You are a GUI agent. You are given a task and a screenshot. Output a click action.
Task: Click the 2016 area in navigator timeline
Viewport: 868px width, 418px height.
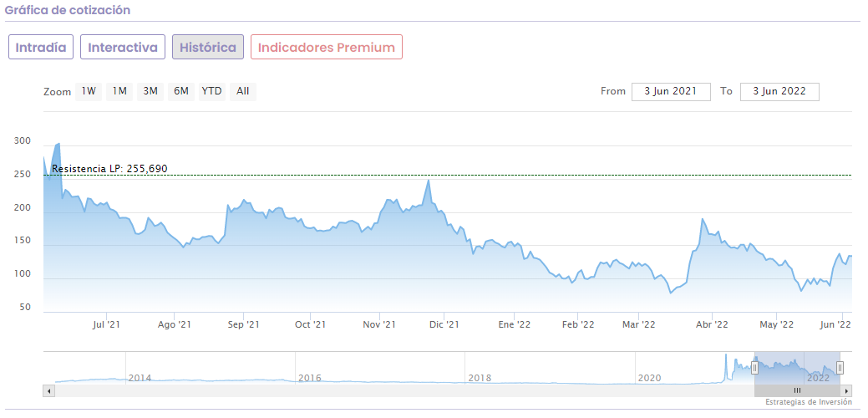click(x=309, y=378)
